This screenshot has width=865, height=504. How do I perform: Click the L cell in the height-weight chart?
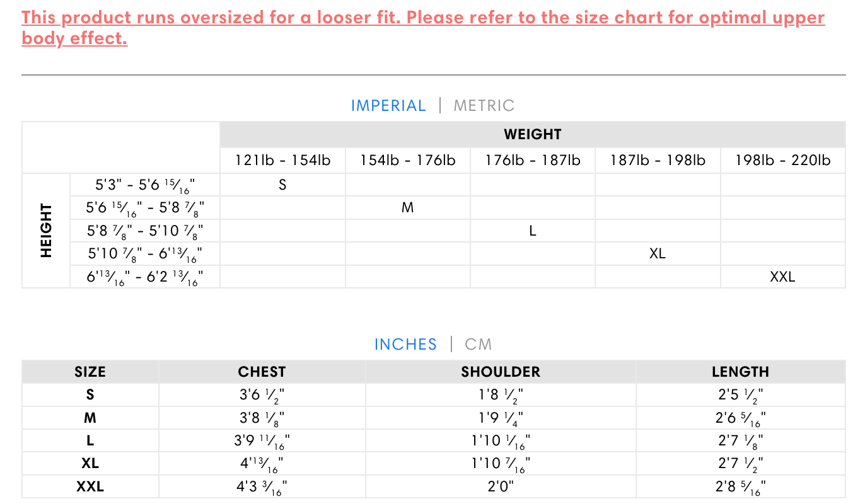[533, 231]
